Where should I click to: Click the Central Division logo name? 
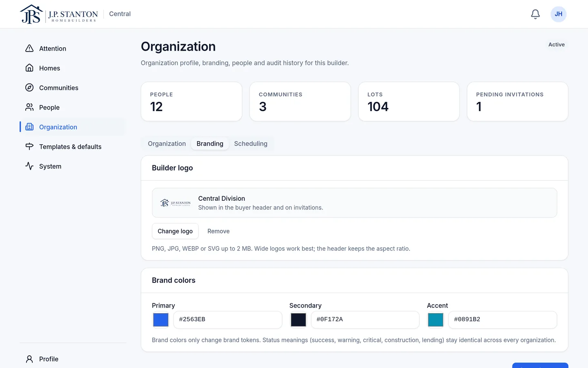click(222, 198)
